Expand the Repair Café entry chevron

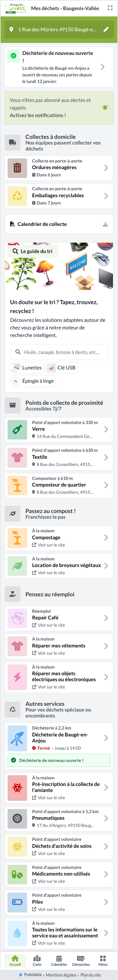[106, 618]
